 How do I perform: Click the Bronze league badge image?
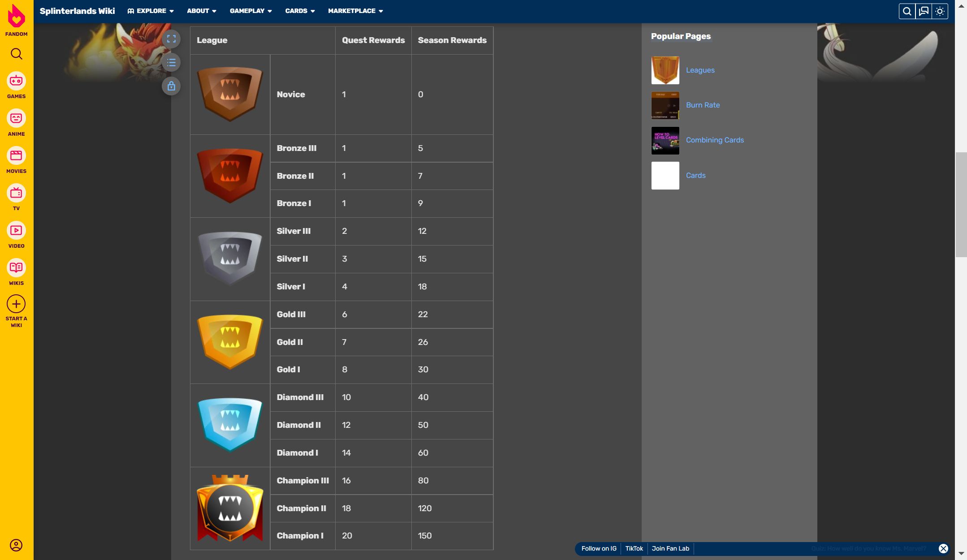pos(230,176)
